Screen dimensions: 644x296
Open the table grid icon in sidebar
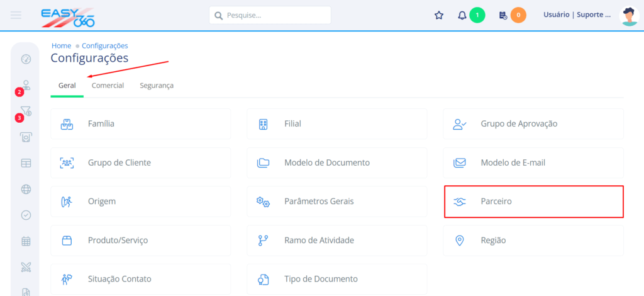[26, 163]
